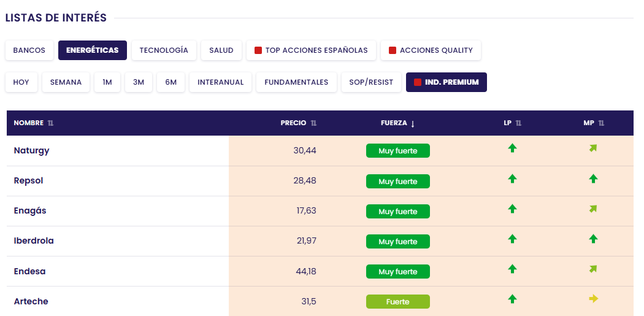The image size is (644, 316).
Task: Click the Endesa MP diagonal arrow
Action: (593, 269)
